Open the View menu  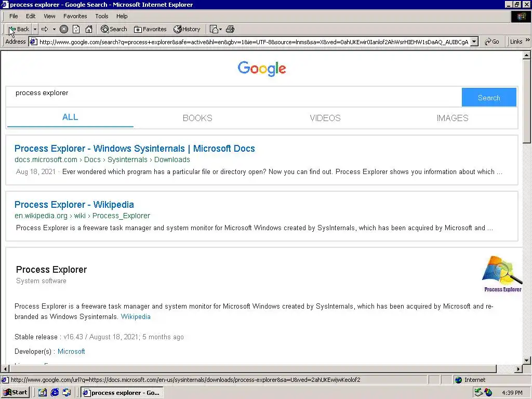(49, 16)
